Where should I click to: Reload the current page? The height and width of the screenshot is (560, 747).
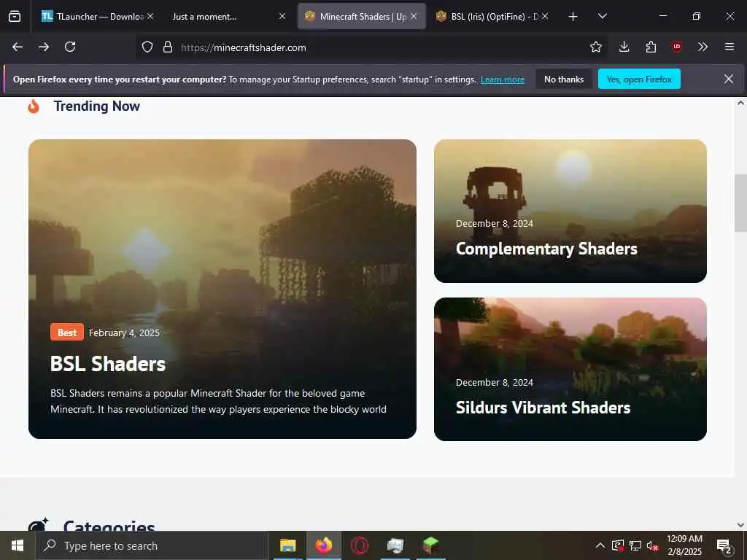[70, 47]
